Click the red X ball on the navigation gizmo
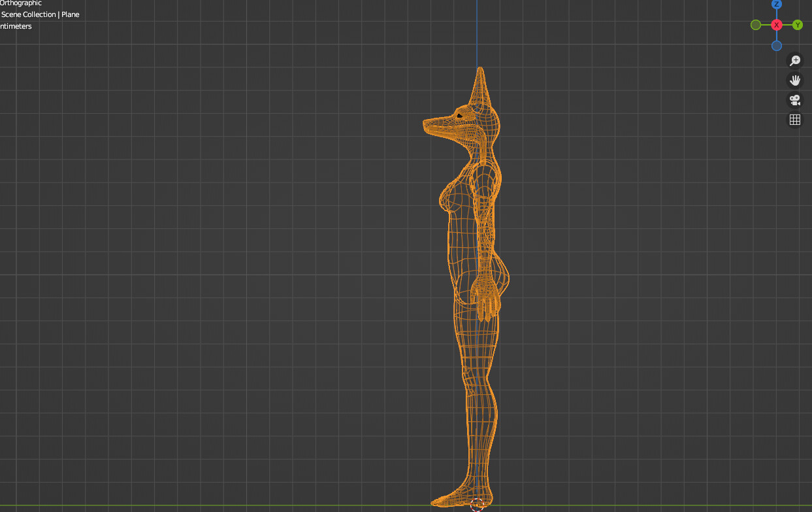The height and width of the screenshot is (512, 812). click(776, 24)
